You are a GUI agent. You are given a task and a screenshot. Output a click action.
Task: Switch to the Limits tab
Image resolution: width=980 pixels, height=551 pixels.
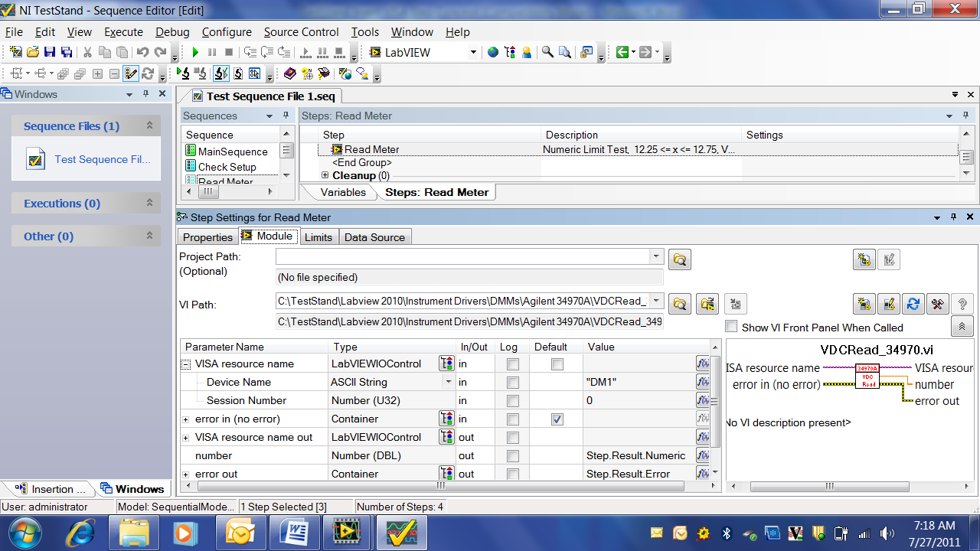318,237
